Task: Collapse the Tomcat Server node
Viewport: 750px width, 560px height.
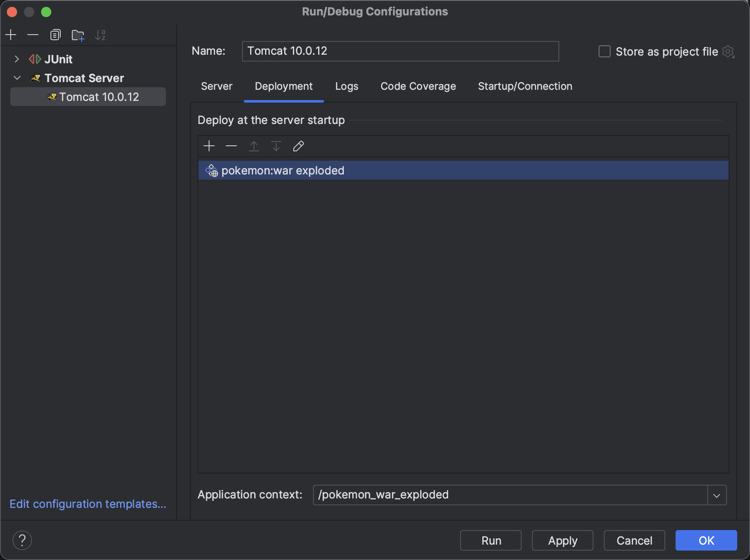Action: tap(17, 78)
